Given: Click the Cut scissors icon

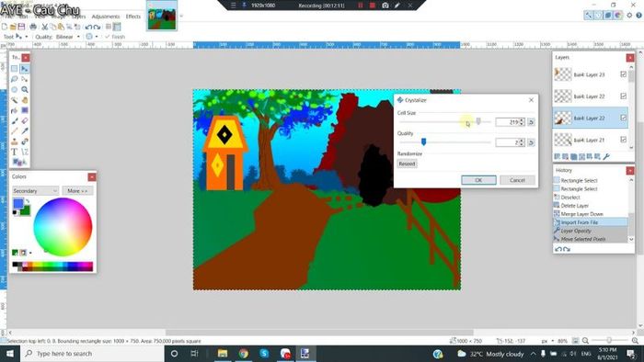Looking at the screenshot, I should pos(45,27).
